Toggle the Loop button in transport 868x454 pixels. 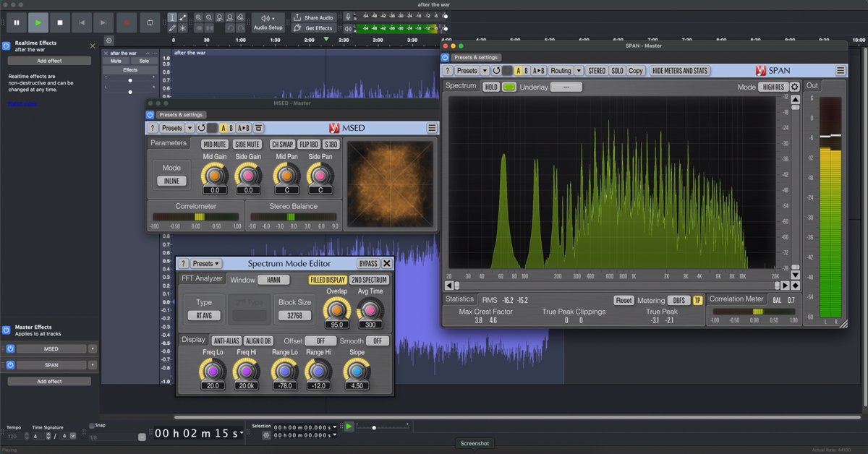coord(149,22)
